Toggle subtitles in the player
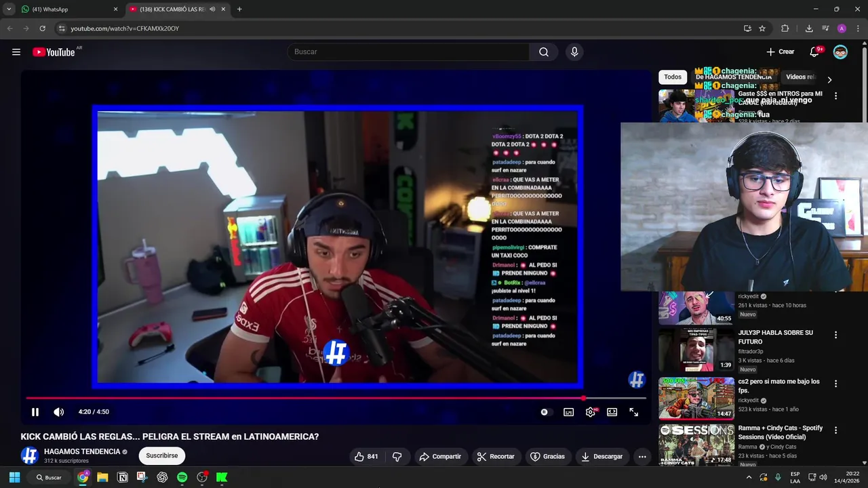Screen dimensions: 868x488 coord(569,412)
